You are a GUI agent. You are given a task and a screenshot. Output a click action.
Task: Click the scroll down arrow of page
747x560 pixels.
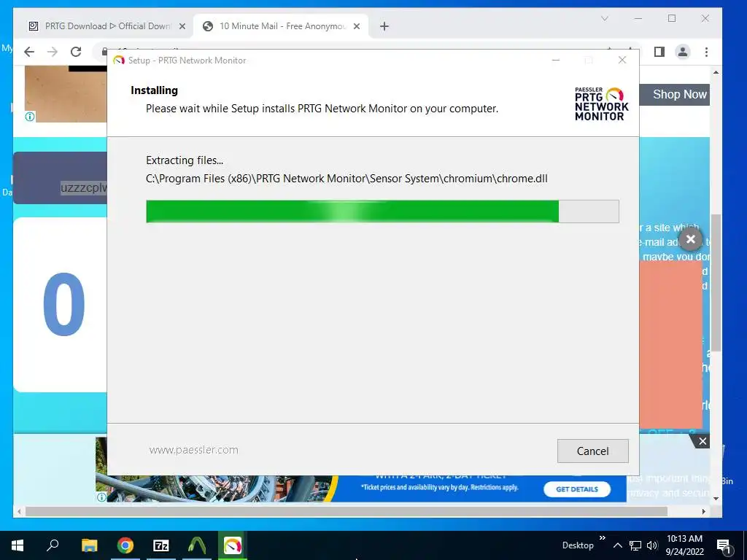pos(716,499)
